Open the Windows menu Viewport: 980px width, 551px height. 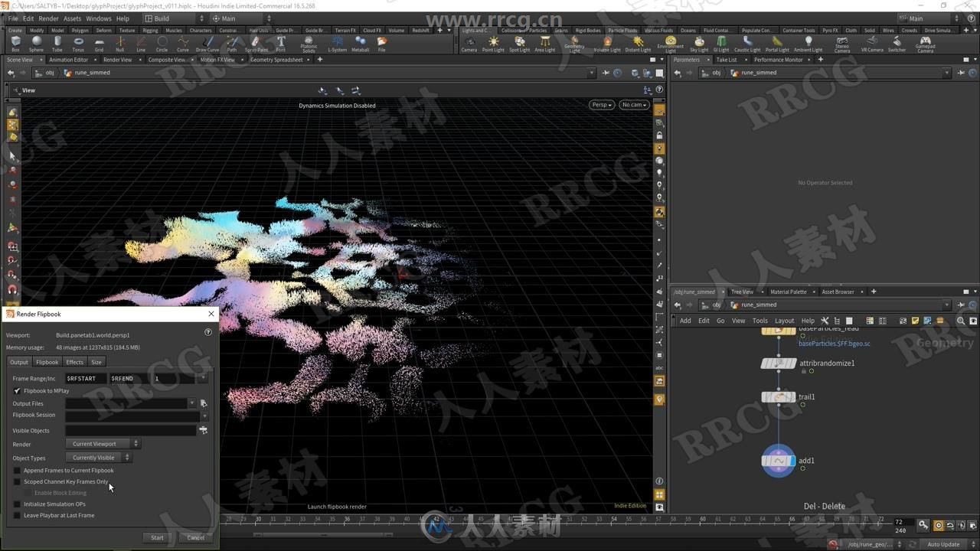(x=98, y=18)
